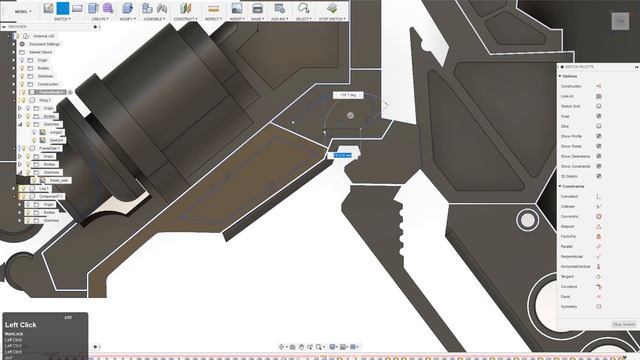Toggle the Show Dimensions checkbox

click(599, 156)
